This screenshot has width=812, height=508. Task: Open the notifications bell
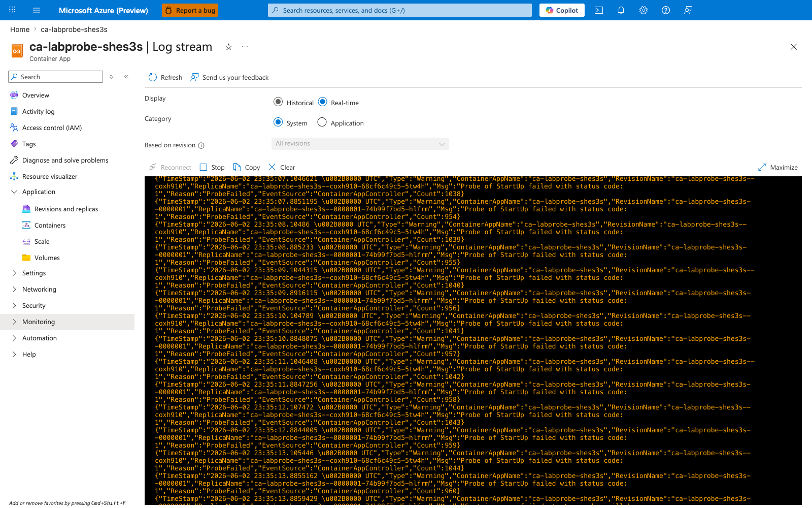(621, 10)
